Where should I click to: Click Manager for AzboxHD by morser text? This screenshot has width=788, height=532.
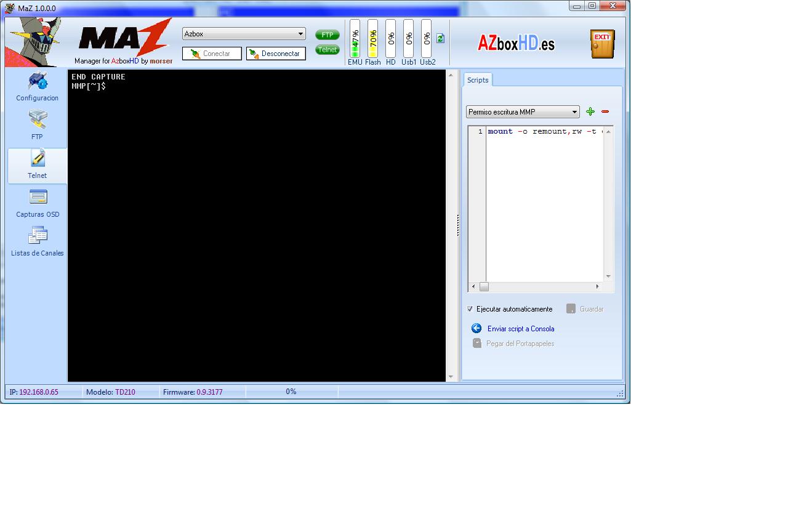coord(124,62)
